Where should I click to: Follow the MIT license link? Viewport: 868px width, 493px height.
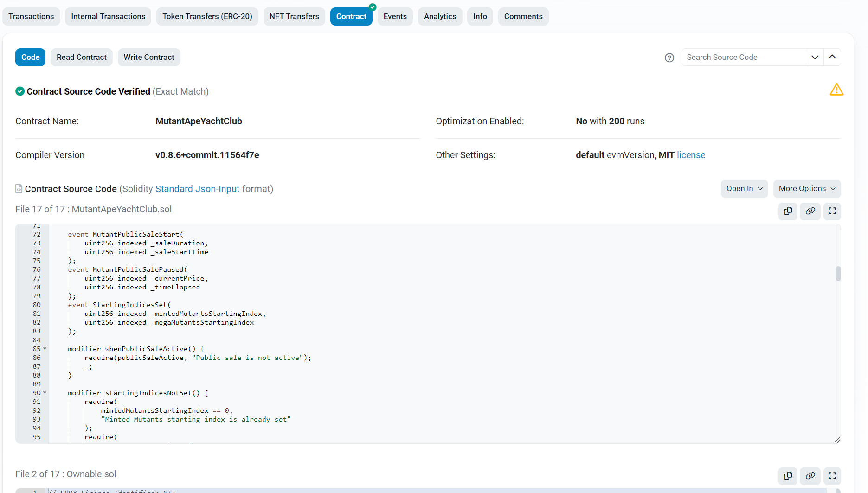[x=691, y=155]
